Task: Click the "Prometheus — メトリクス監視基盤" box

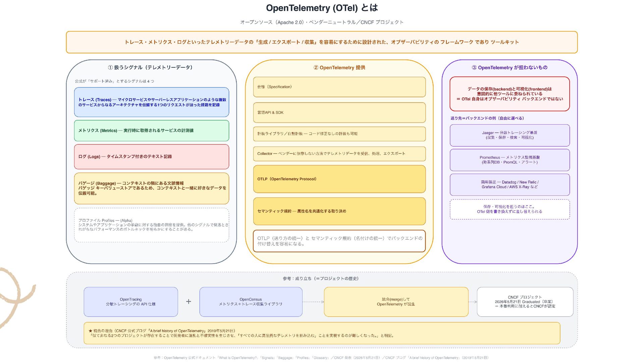Action: 509,160
